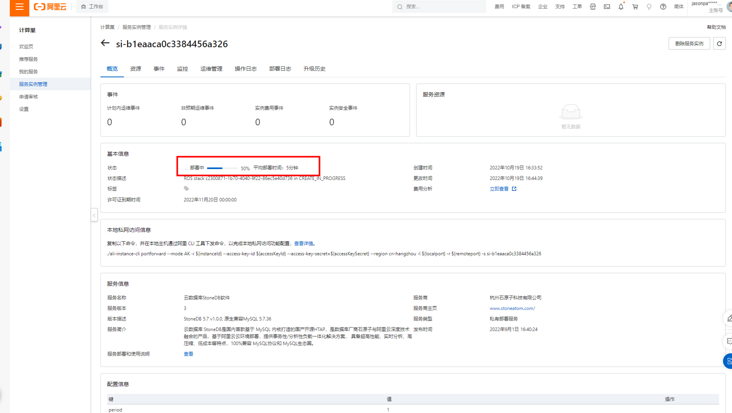
Task: Focus the top search box
Action: 439,7
